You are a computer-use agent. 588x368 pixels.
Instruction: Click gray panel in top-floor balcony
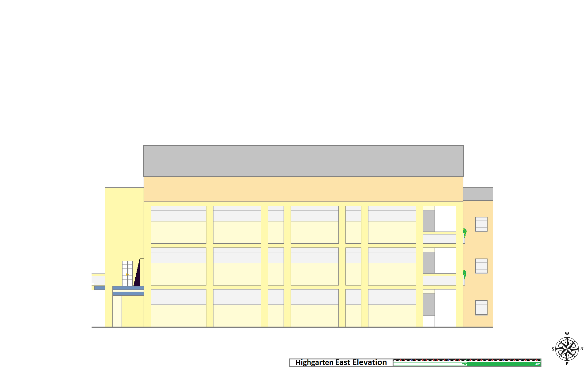429,221
